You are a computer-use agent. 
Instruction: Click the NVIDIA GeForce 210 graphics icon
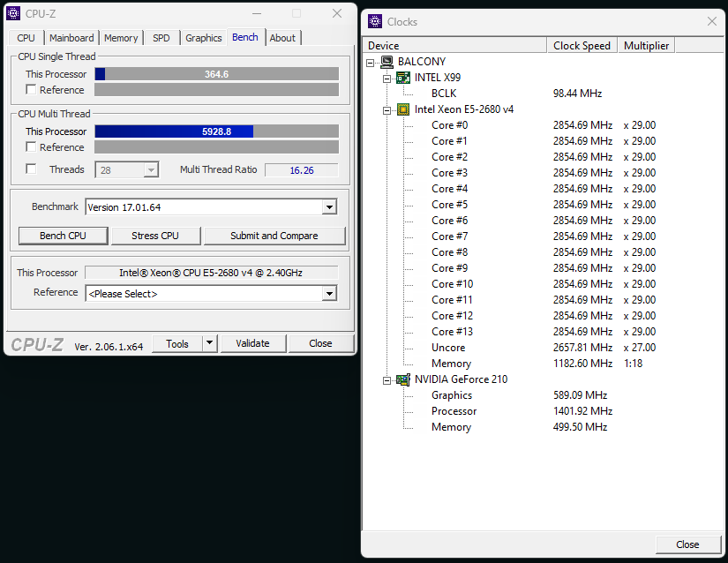pyautogui.click(x=402, y=379)
